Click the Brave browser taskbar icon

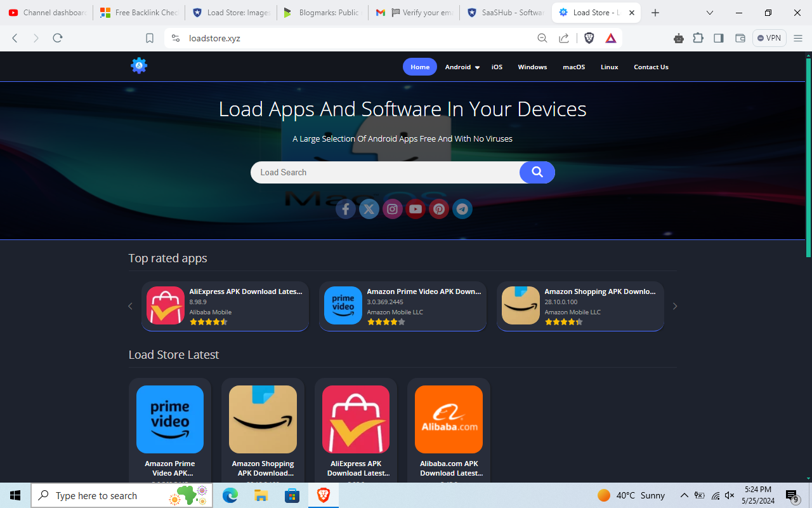coord(324,495)
